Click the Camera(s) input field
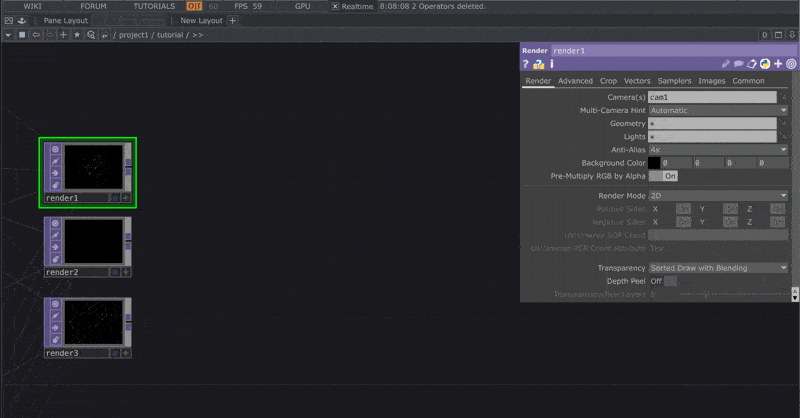The width and height of the screenshot is (800, 418). pyautogui.click(x=711, y=97)
